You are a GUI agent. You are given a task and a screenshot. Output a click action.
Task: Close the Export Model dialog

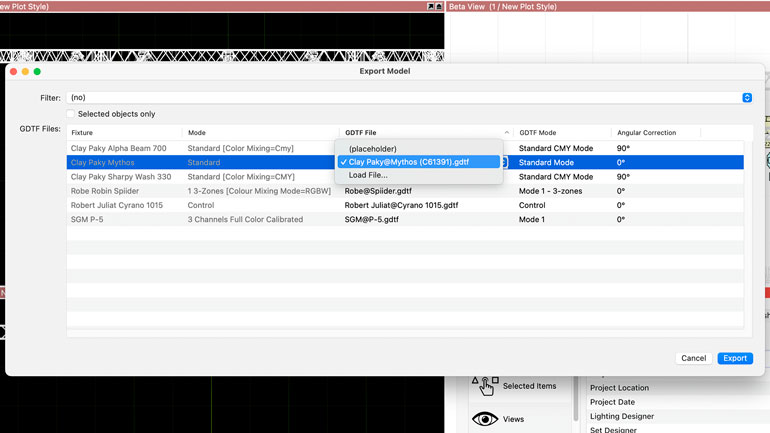13,71
